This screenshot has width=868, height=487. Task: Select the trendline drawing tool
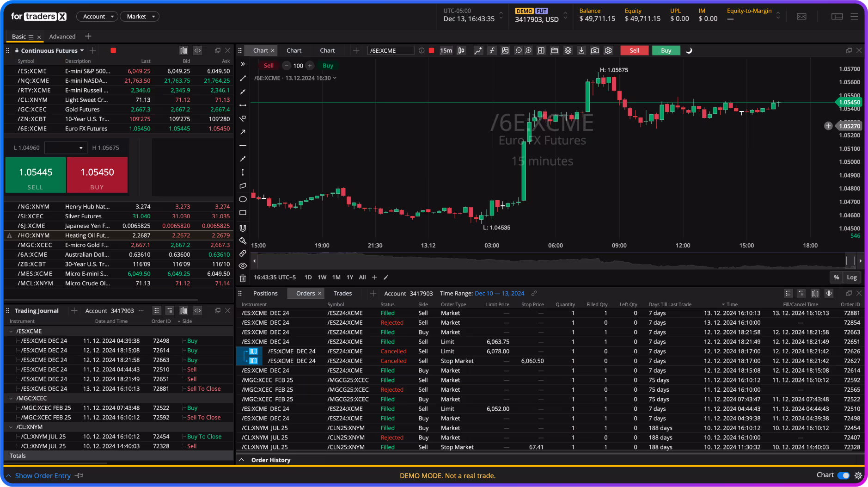(243, 79)
